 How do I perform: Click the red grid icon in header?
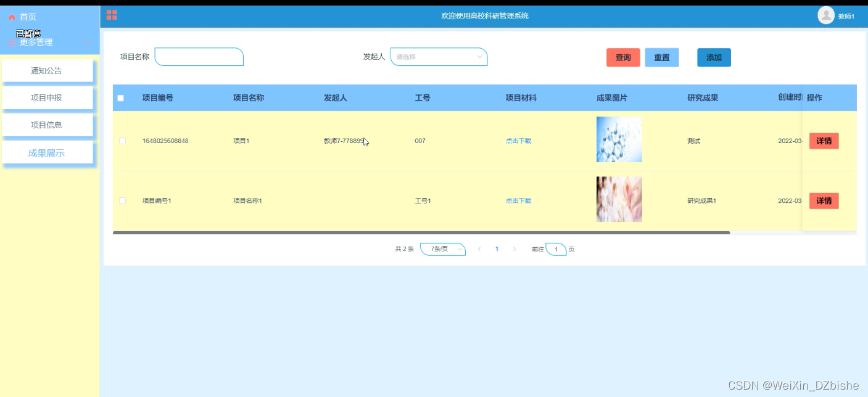click(x=112, y=15)
